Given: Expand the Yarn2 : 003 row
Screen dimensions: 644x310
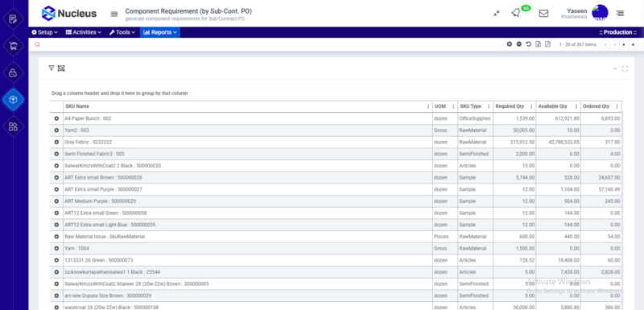Looking at the screenshot, I should [x=56, y=130].
